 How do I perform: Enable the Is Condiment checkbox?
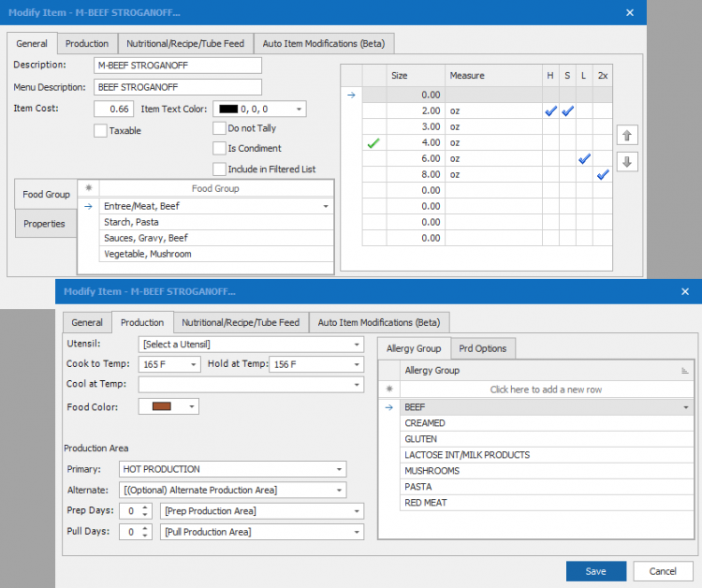[219, 148]
